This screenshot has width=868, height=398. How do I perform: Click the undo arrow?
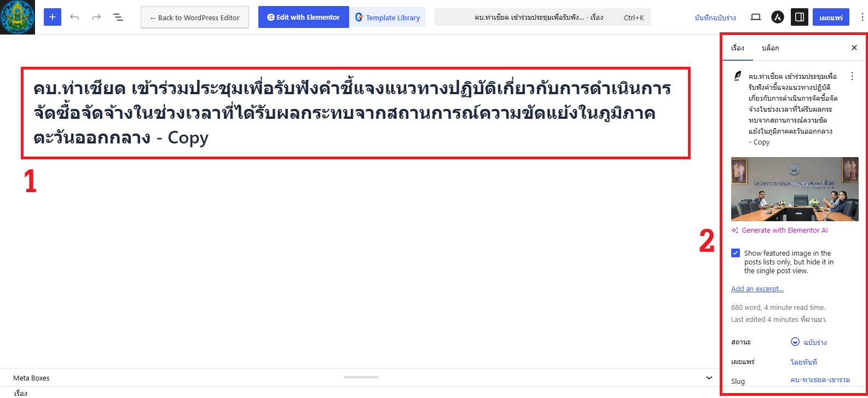coord(74,17)
